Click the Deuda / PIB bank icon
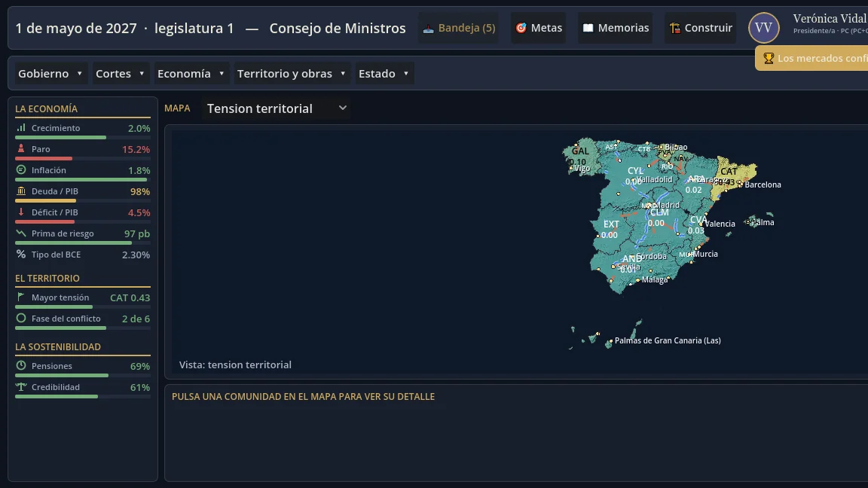 (x=21, y=191)
